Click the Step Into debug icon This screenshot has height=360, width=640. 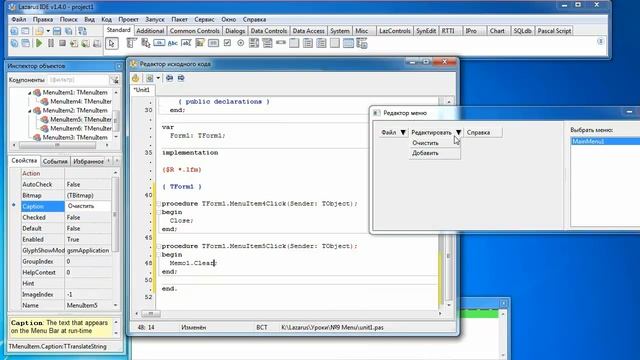pyautogui.click(x=74, y=43)
